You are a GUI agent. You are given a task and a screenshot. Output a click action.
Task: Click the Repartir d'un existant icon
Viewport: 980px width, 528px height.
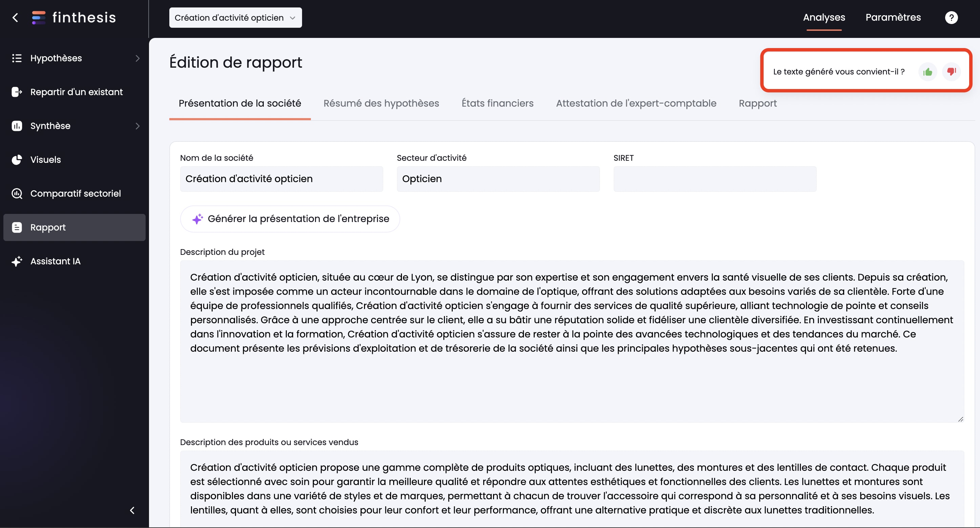[17, 92]
